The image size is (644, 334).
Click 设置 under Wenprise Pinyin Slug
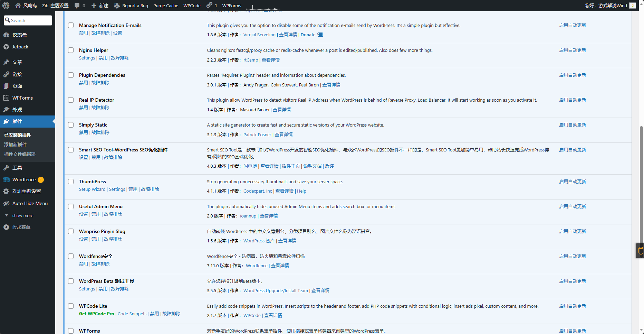point(84,239)
